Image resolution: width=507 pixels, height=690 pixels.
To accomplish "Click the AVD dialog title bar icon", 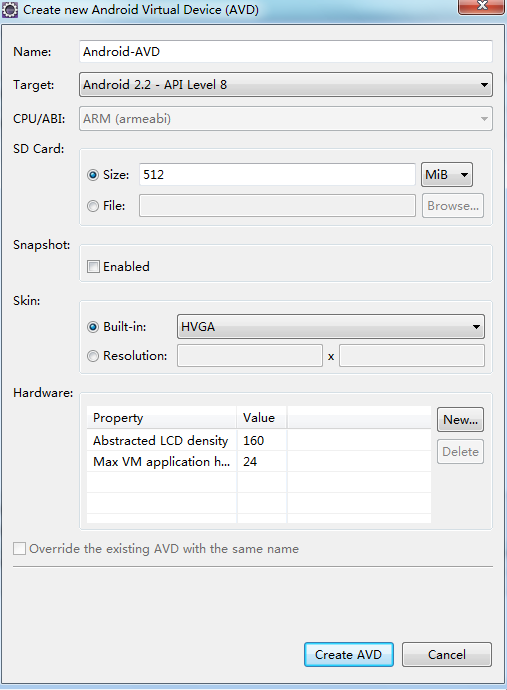I will (10, 10).
